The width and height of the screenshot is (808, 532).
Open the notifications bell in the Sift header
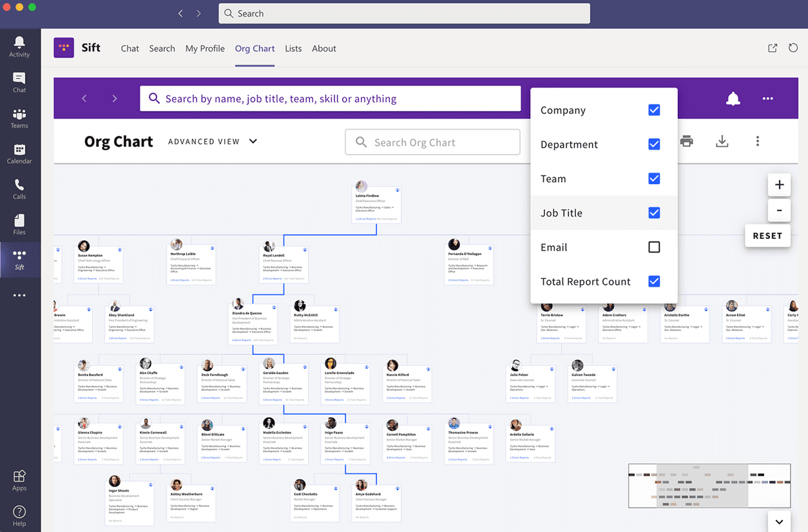point(733,99)
